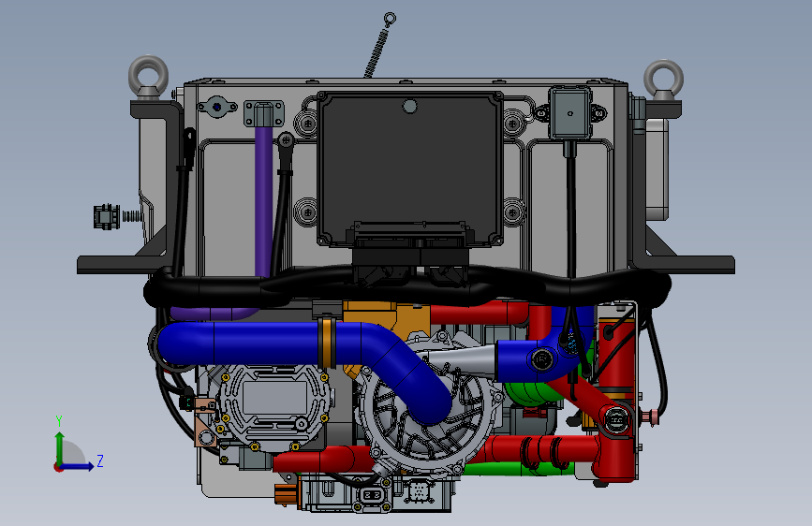
Task: Select the red pipe at bottom left
Action: (324, 460)
